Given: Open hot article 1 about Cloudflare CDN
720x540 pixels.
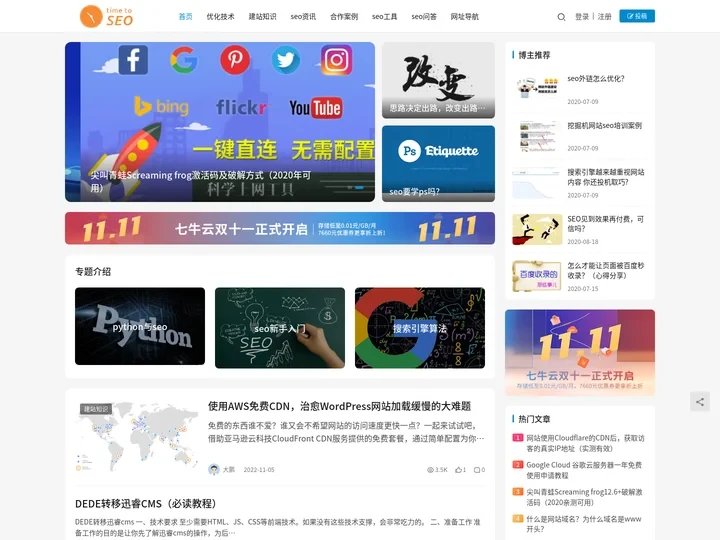Looking at the screenshot, I should 585,443.
